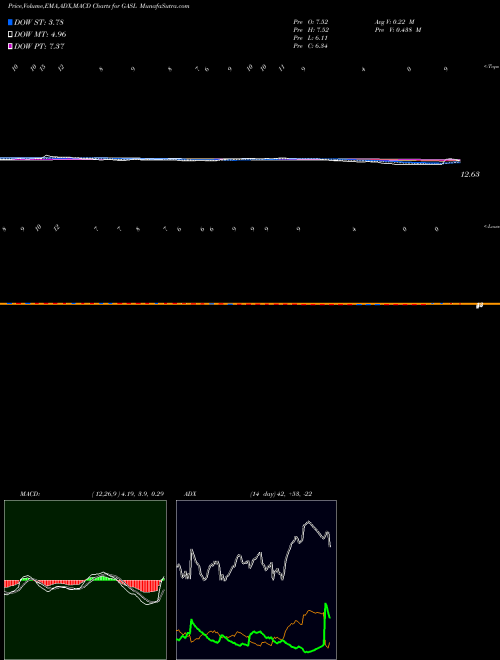Viewport: 500px width, 660px height.
Task: Click the MACD (12,26,9) values text
Action: click(x=128, y=494)
